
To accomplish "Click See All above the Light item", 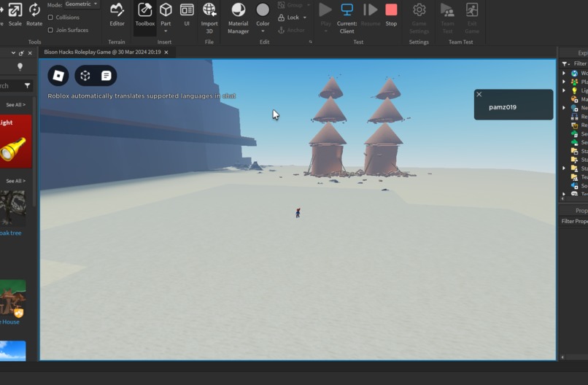I will click(16, 104).
